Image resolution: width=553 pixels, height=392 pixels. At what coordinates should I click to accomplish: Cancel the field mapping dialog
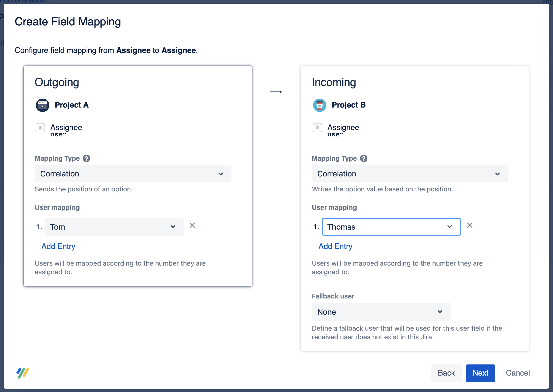tap(518, 373)
